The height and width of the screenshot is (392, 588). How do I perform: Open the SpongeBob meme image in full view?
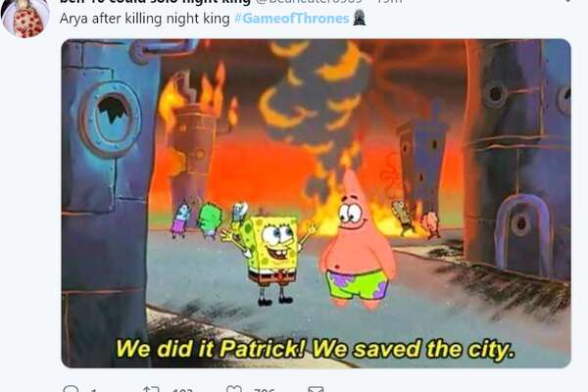317,203
